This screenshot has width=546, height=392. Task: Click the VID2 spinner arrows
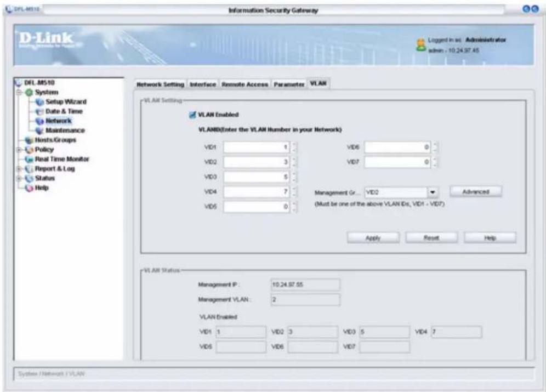tap(294, 162)
